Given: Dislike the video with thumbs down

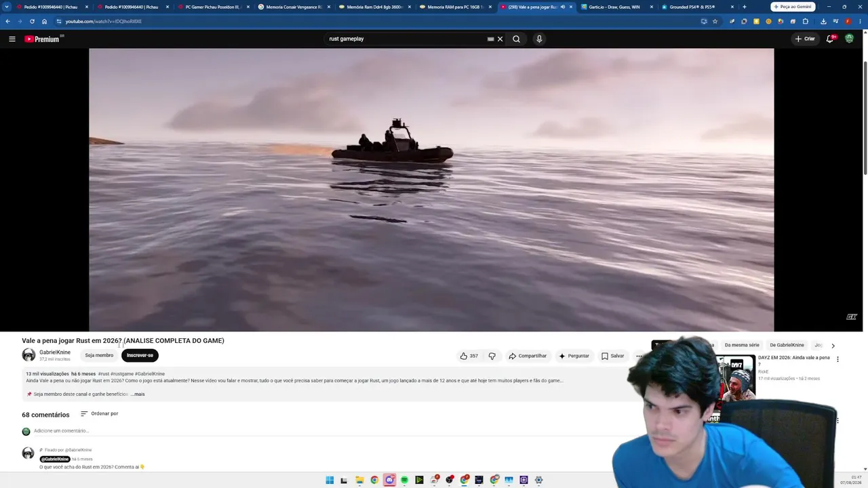Looking at the screenshot, I should 492,356.
